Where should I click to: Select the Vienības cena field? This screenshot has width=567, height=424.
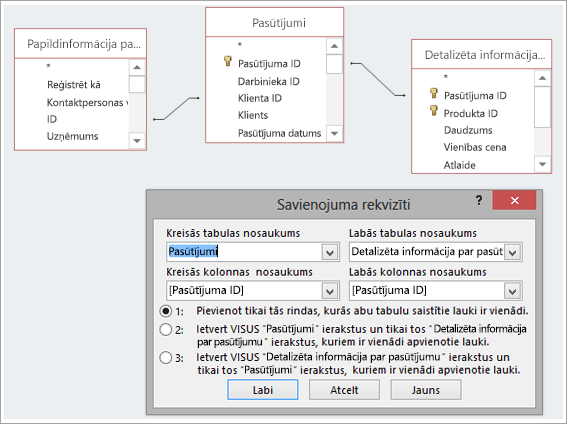(x=475, y=147)
